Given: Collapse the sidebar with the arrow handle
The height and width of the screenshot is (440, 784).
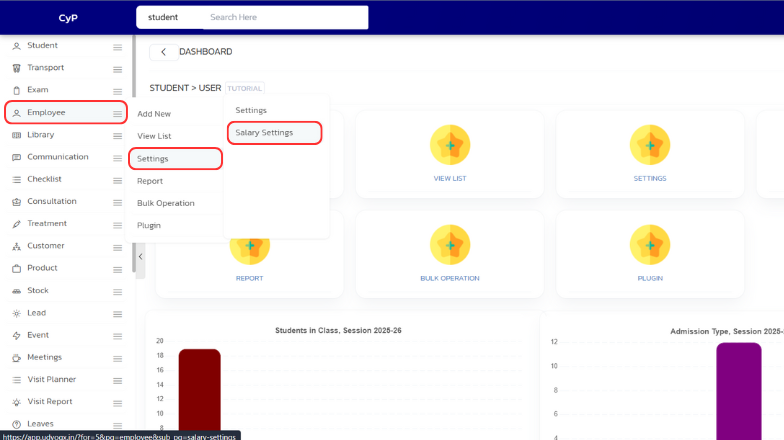Looking at the screenshot, I should click(140, 257).
